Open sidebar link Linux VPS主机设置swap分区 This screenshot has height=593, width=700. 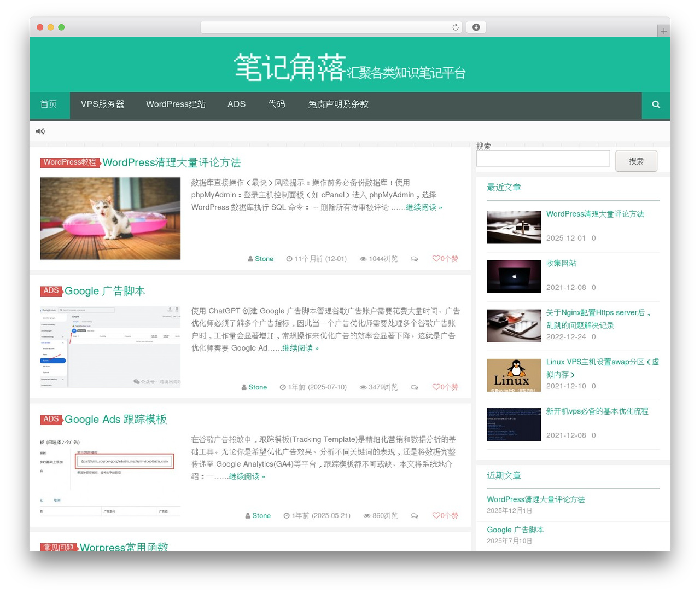[x=602, y=368]
